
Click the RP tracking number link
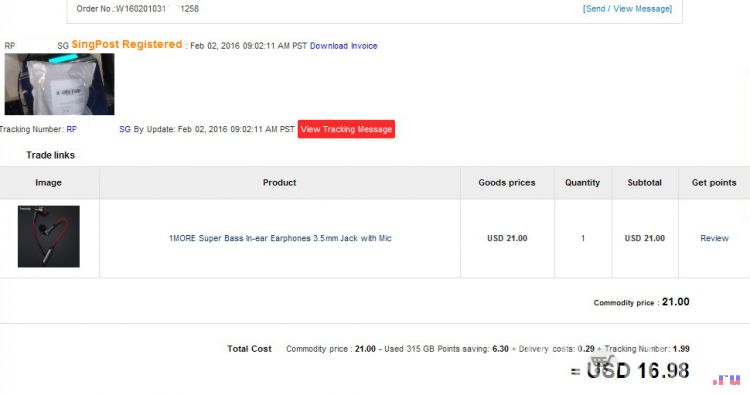(x=71, y=129)
